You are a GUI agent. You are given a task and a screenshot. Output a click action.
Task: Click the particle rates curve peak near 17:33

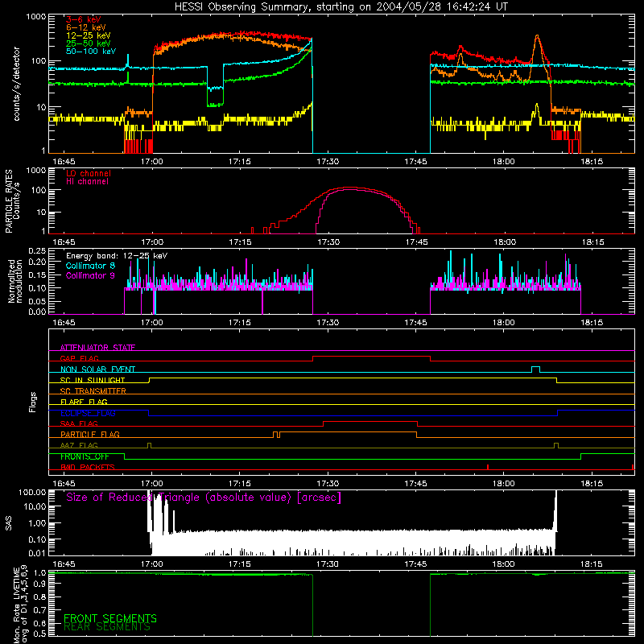point(349,188)
